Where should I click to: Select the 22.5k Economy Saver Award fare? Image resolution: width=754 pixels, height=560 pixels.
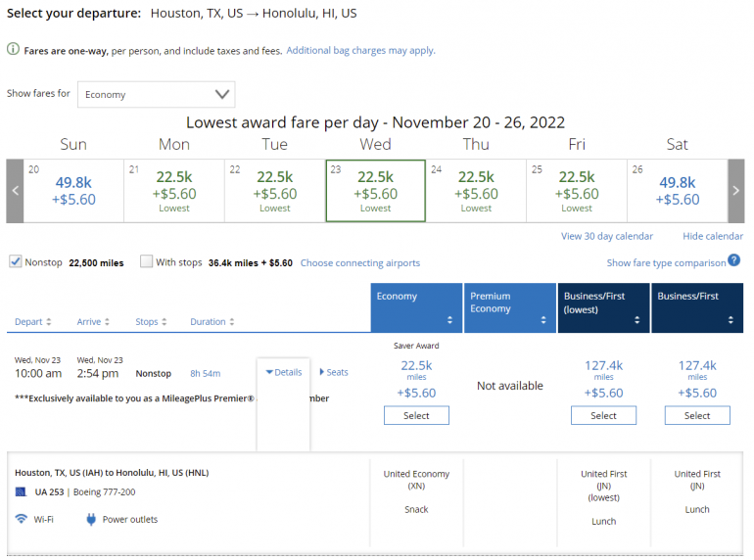point(416,415)
